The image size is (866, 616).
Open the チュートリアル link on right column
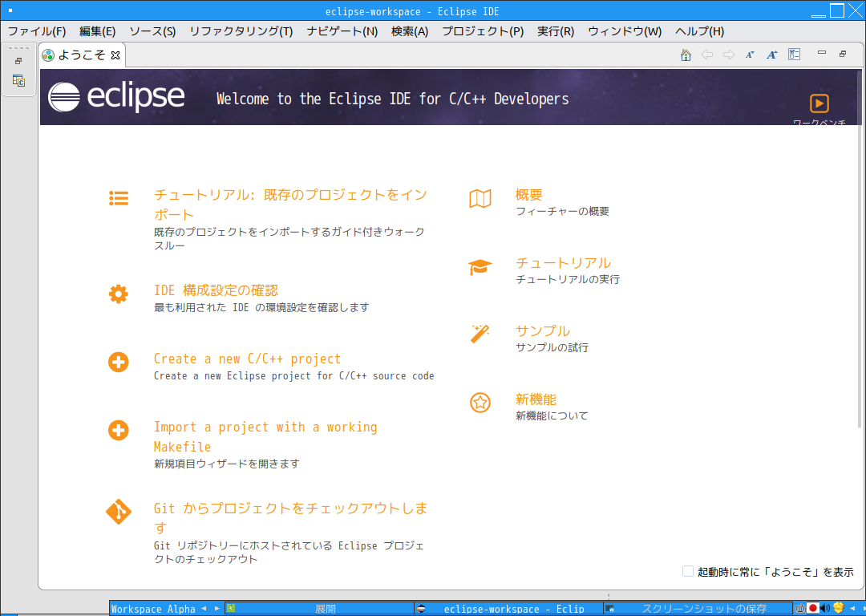click(x=563, y=262)
